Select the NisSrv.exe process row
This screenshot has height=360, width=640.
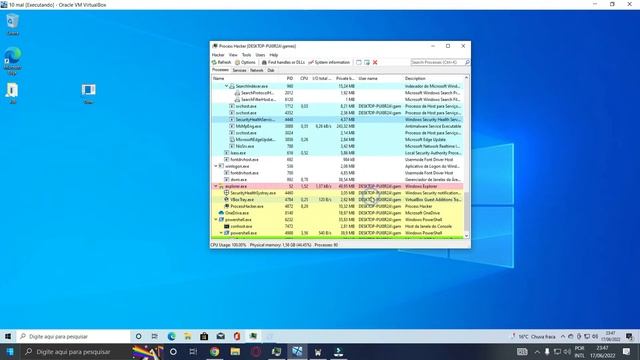[338, 146]
